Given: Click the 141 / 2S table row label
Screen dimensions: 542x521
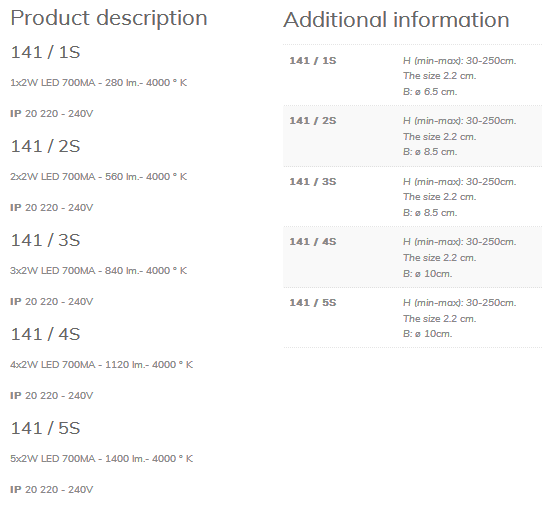Looking at the screenshot, I should (313, 121).
